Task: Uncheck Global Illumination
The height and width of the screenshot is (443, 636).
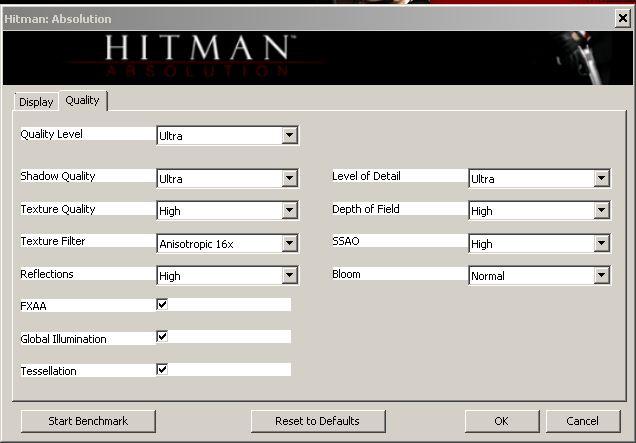Action: 162,336
